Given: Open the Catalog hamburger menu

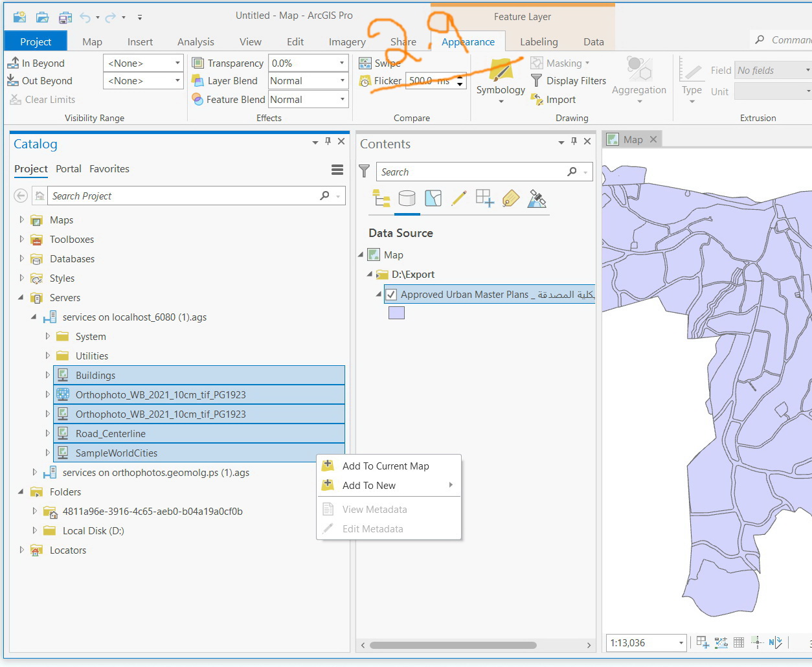Looking at the screenshot, I should [x=337, y=170].
